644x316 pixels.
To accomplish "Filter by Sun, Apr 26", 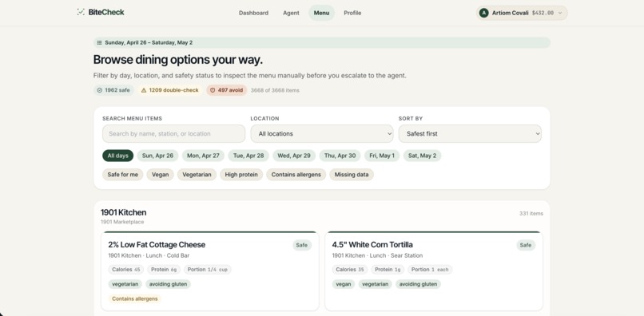I will 157,156.
